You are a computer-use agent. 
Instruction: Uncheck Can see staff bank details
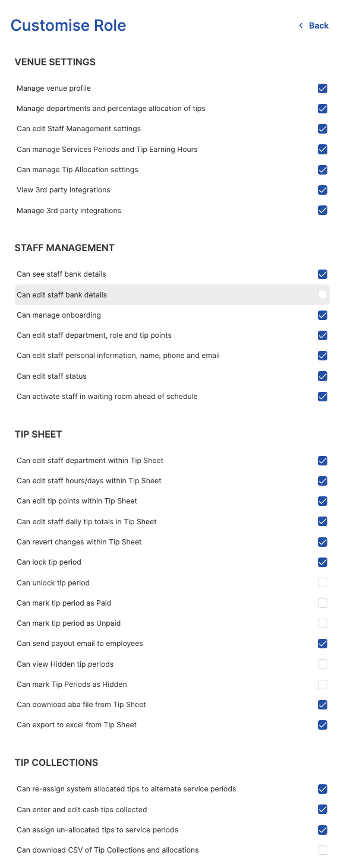[x=323, y=274]
